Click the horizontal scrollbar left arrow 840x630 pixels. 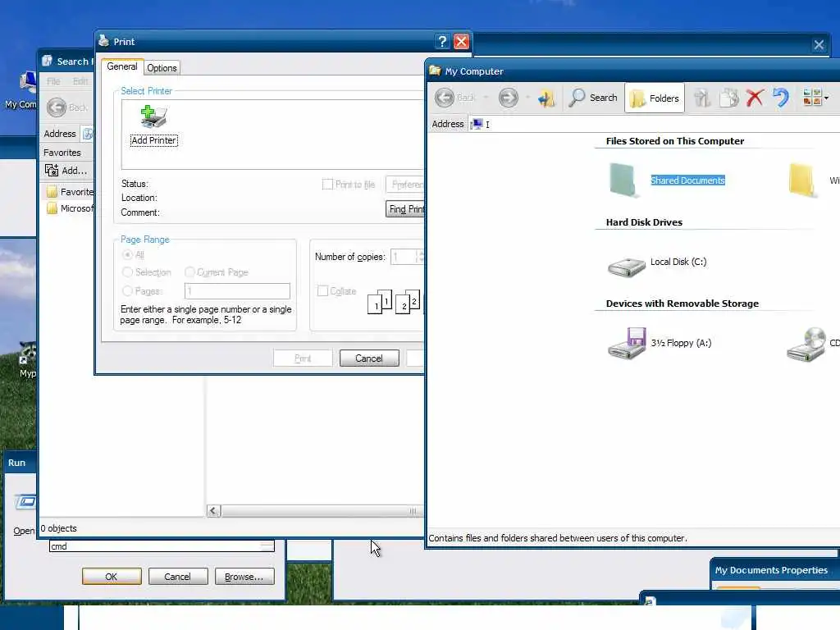click(213, 510)
